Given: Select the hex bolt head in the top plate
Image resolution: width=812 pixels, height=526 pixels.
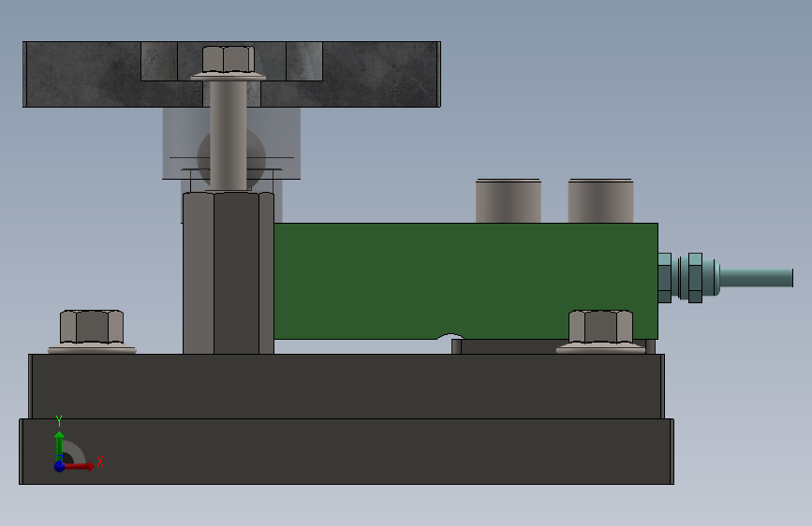Looking at the screenshot, I should pyautogui.click(x=229, y=62).
